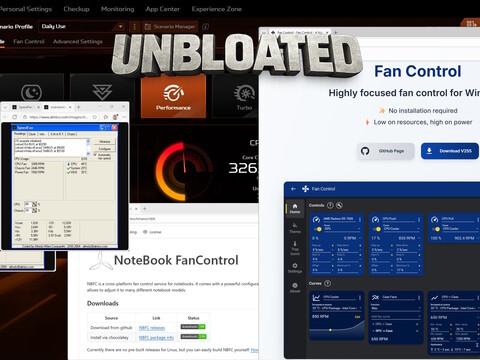Select the Performance mode tile
This screenshot has height=360, width=480.
pyautogui.click(x=173, y=96)
